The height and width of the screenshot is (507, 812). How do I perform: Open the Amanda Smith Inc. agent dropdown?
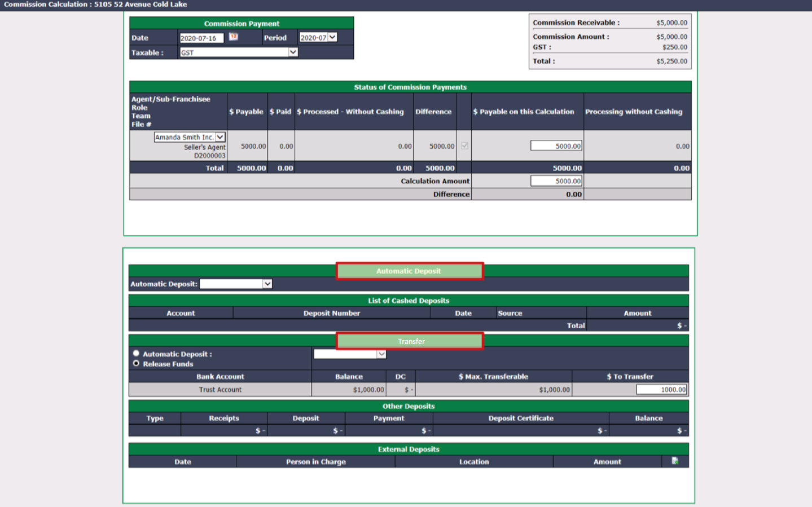[190, 137]
